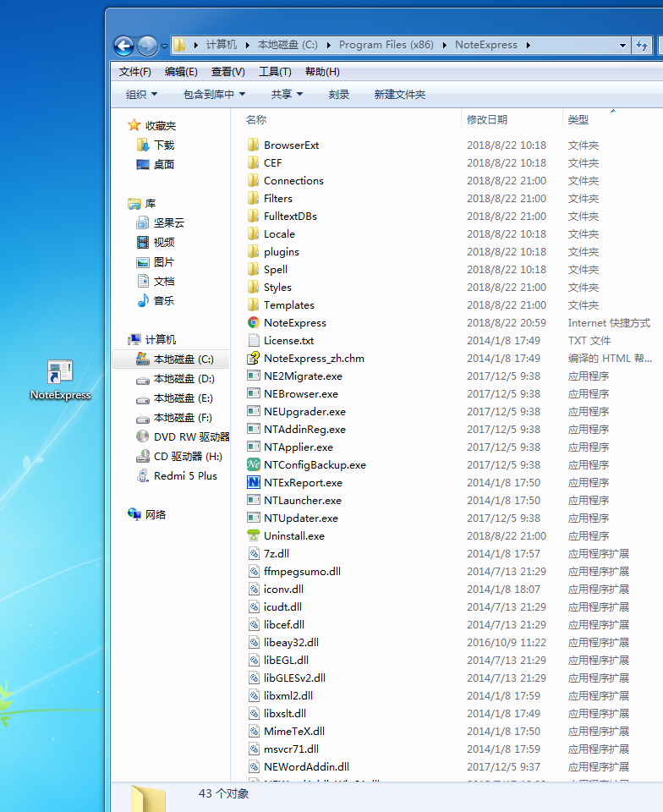Select the Connections folder

click(x=285, y=180)
